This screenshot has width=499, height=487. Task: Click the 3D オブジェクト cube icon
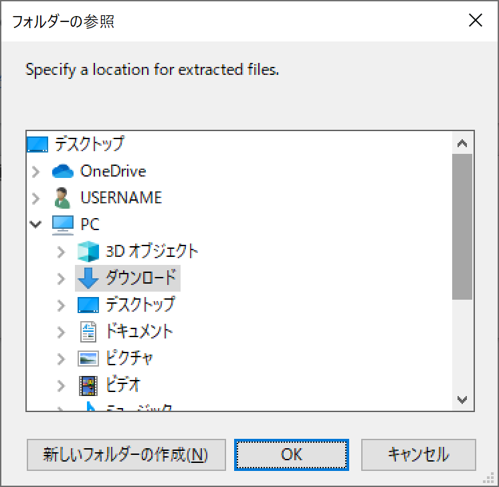pyautogui.click(x=88, y=252)
